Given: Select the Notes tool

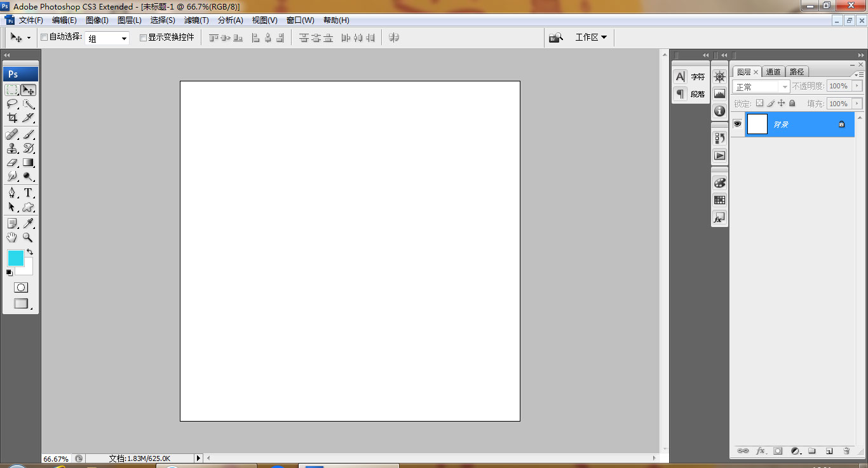Looking at the screenshot, I should (x=12, y=223).
